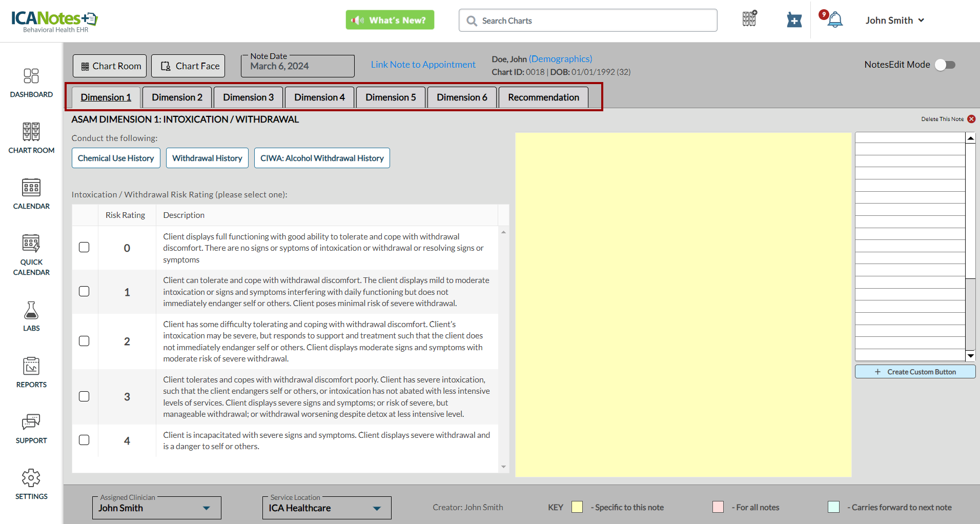Toggle the NotesEdit Mode switch

945,65
